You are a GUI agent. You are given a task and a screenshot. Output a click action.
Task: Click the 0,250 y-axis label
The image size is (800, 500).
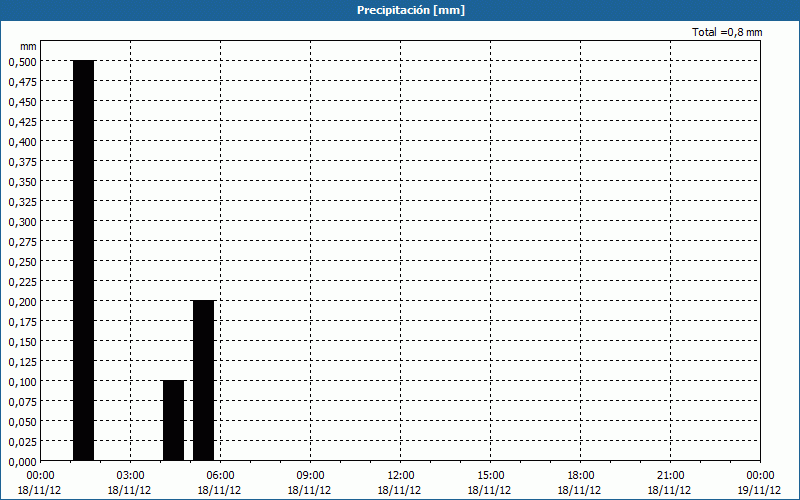point(23,262)
